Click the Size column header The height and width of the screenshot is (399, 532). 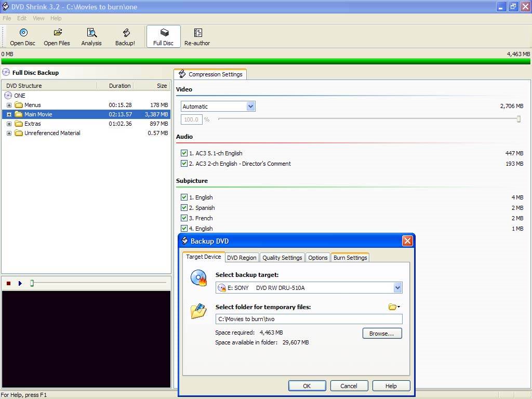point(152,86)
